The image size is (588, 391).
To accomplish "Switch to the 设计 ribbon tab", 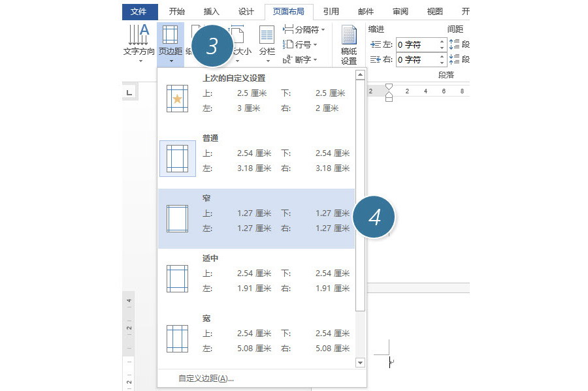I will 246,12.
